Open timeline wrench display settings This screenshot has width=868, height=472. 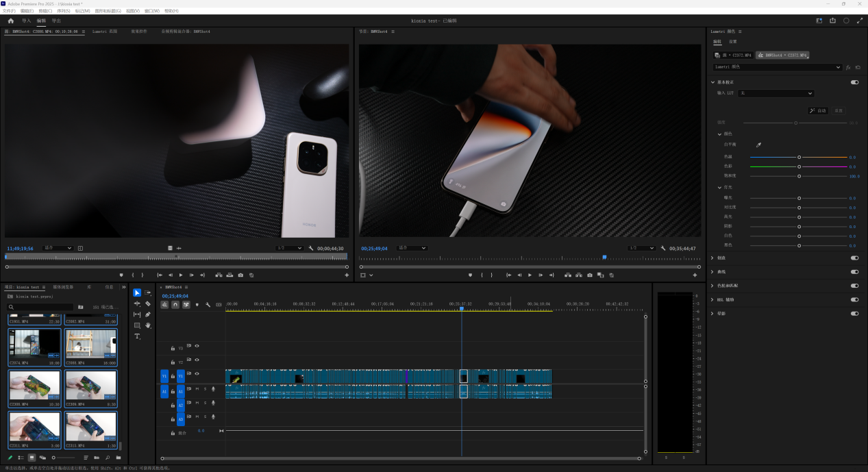point(208,305)
